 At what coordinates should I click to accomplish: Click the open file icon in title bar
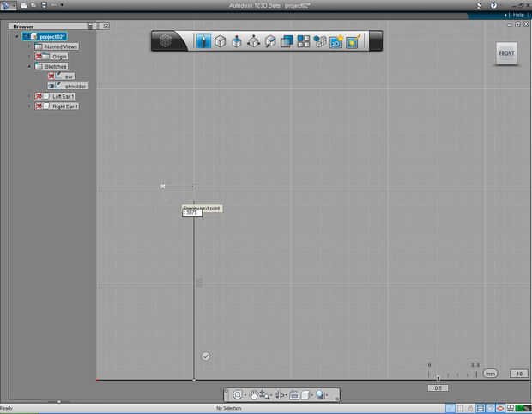point(33,5)
